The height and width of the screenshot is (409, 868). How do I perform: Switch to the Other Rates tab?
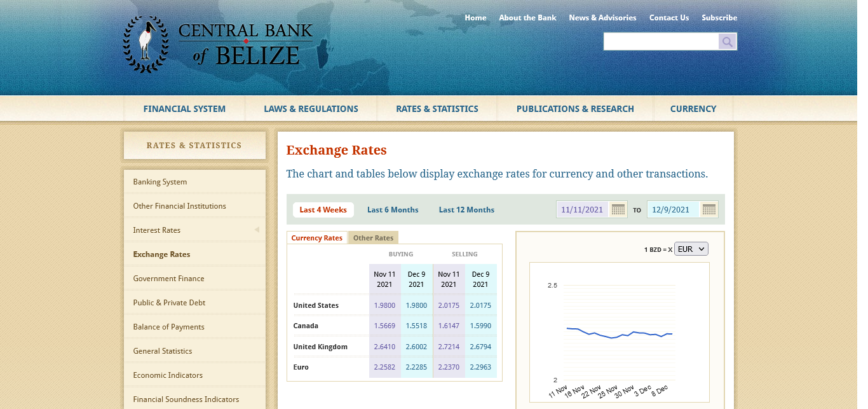pyautogui.click(x=373, y=238)
